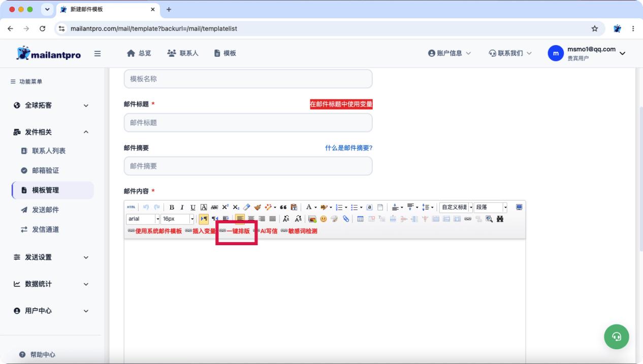Expand 数据统计 in the sidebar
Screen dimensions: 643x364
pyautogui.click(x=51, y=284)
